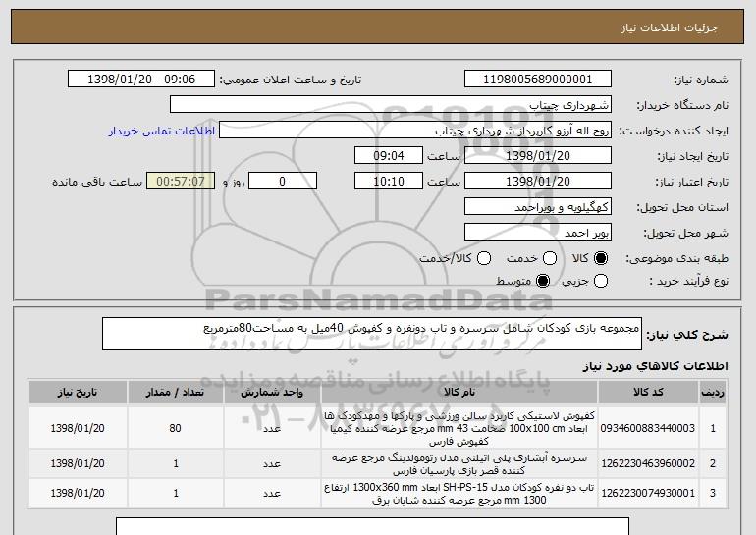
Task: Click the need date in row 3
Action: coord(78,493)
